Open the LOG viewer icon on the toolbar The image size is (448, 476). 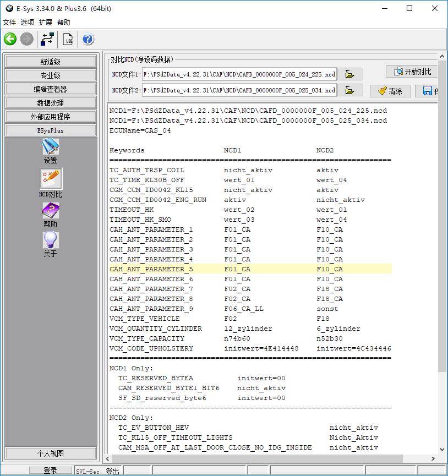point(67,39)
